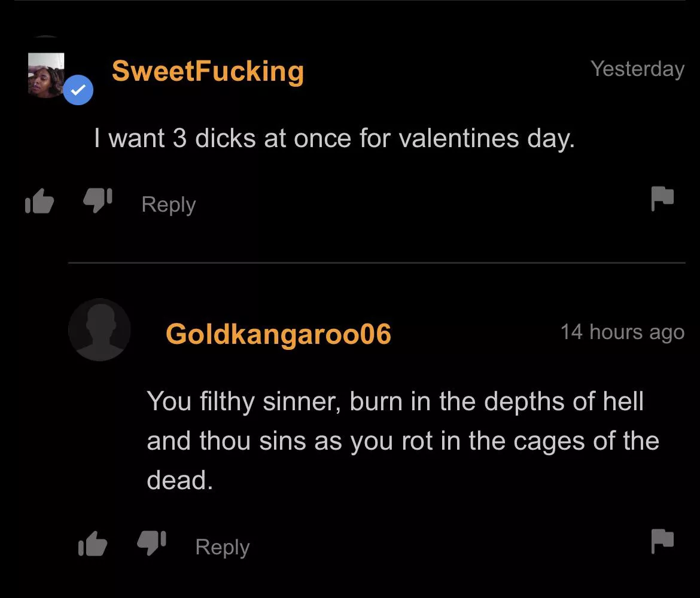Click the 'Yesterday' timestamp

(637, 69)
